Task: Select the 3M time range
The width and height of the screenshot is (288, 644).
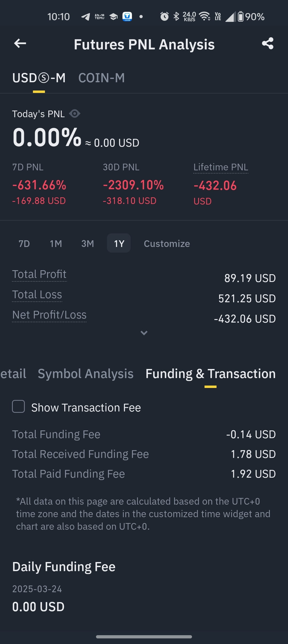Action: (87, 244)
